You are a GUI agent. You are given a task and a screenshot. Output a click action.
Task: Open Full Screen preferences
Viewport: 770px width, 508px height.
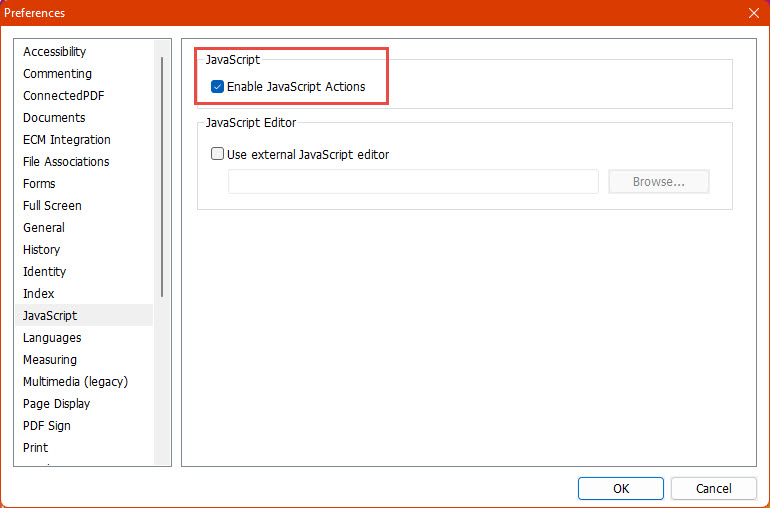pyautogui.click(x=52, y=206)
